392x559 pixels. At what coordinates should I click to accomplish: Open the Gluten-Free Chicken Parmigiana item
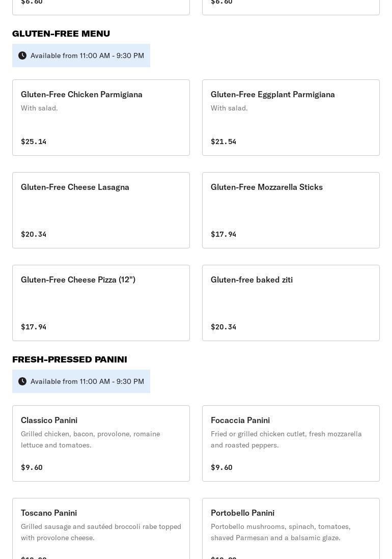(101, 118)
